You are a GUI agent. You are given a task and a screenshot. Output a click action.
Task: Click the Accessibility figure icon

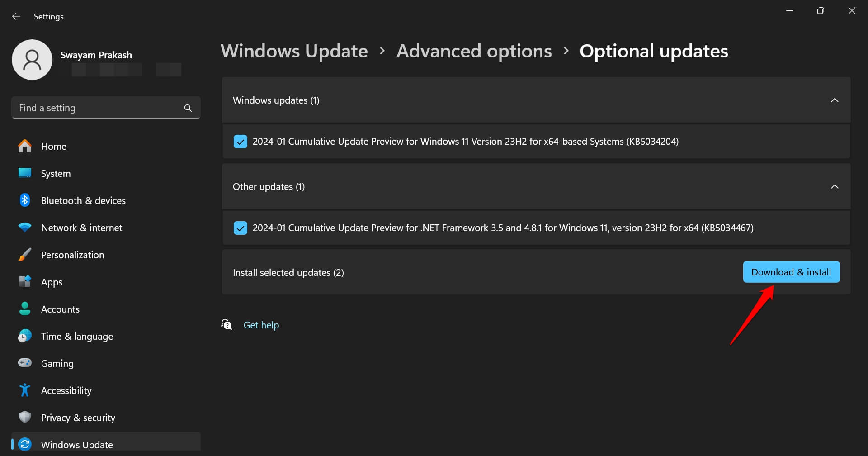point(25,390)
